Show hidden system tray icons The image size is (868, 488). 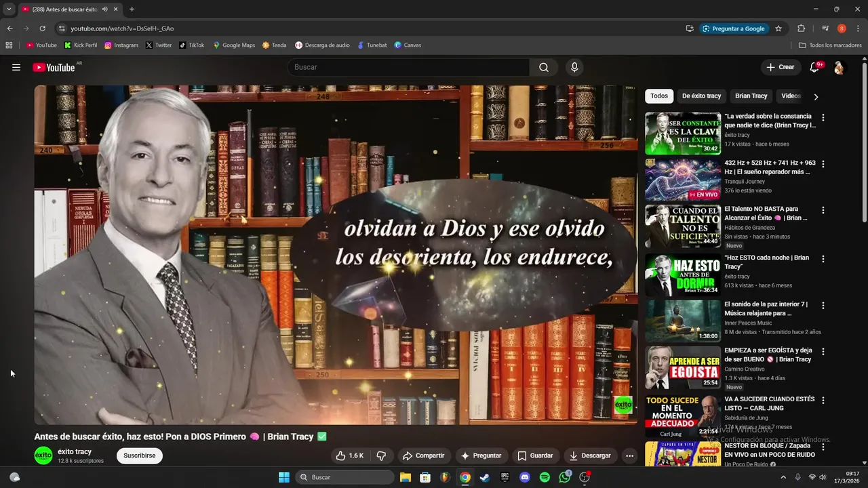click(783, 477)
